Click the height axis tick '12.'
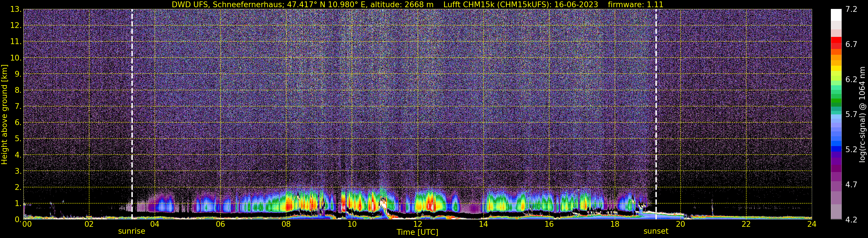 pyautogui.click(x=16, y=26)
